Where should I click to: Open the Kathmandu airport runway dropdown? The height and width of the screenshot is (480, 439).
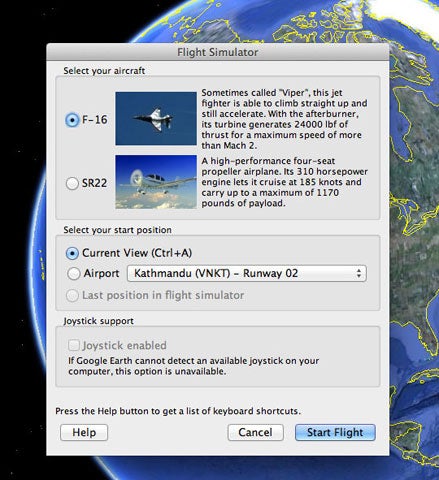247,273
